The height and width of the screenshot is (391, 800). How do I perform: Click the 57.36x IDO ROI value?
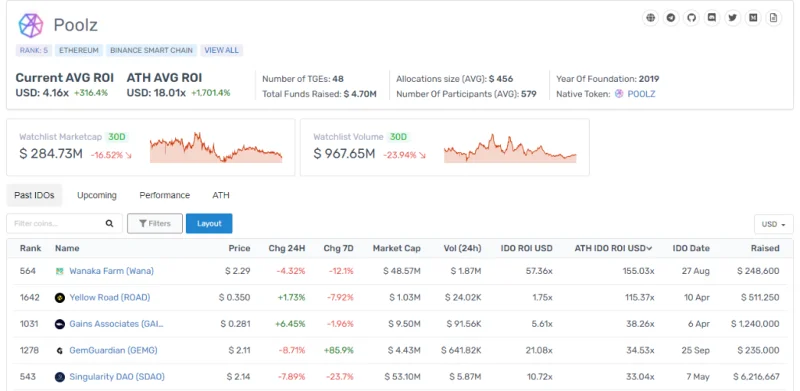pyautogui.click(x=539, y=271)
